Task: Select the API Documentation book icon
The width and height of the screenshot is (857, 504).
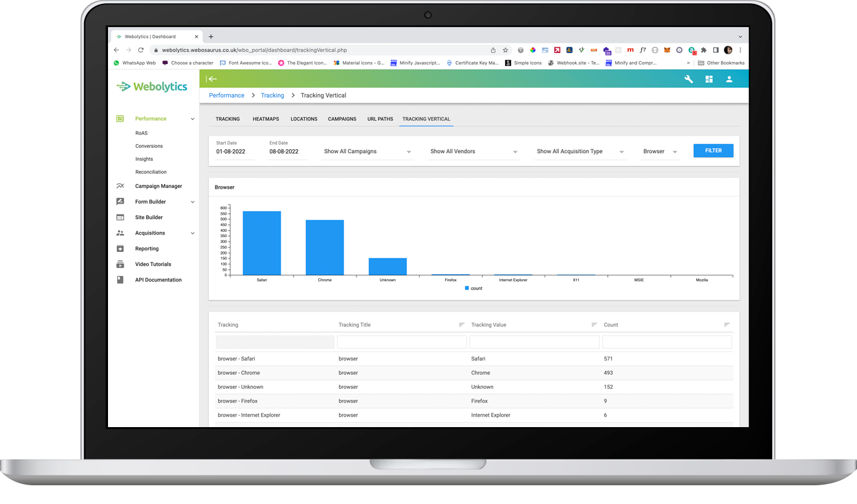Action: (120, 279)
